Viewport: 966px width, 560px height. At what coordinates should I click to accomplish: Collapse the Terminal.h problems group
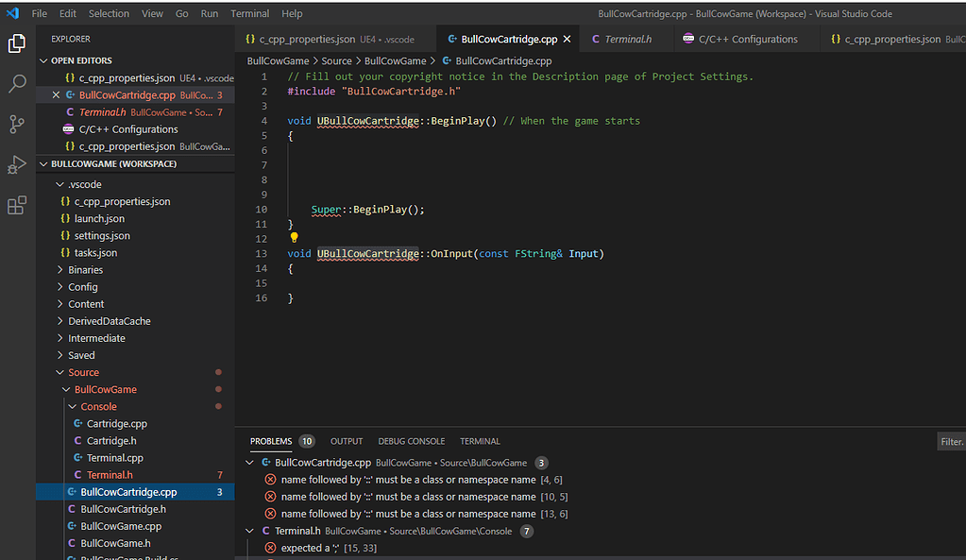(x=249, y=531)
